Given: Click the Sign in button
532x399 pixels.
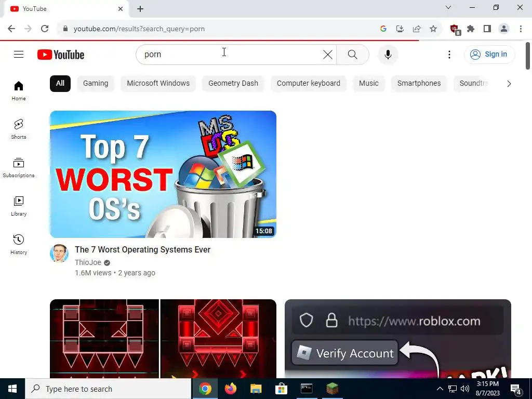Looking at the screenshot, I should (x=489, y=54).
